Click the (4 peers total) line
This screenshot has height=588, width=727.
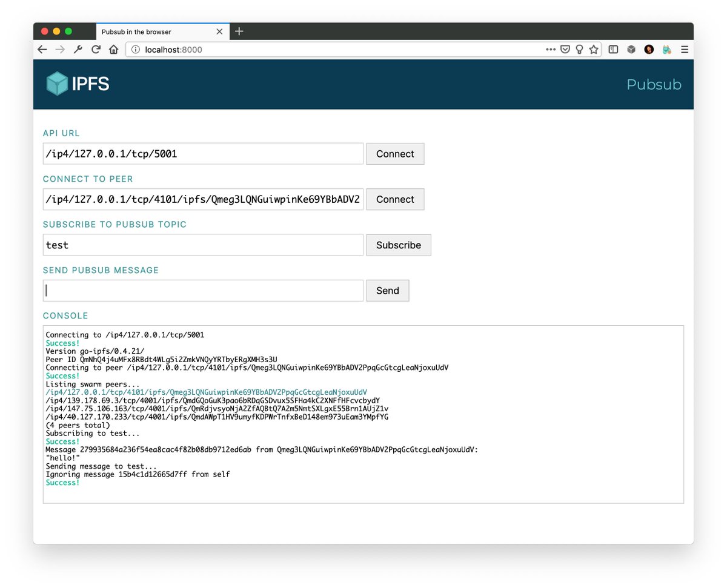[78, 426]
